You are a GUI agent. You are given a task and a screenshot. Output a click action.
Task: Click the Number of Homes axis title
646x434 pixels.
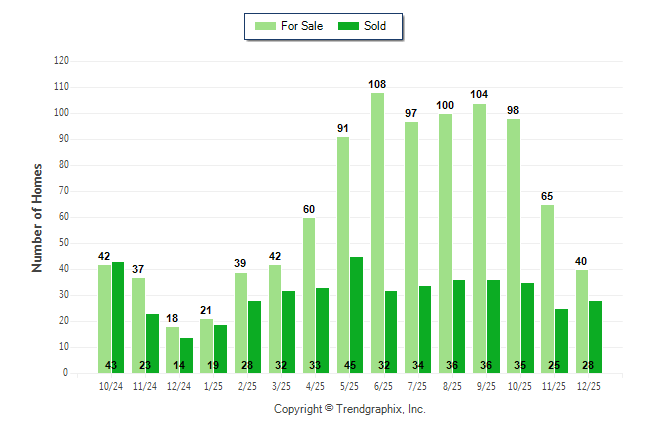coord(38,217)
